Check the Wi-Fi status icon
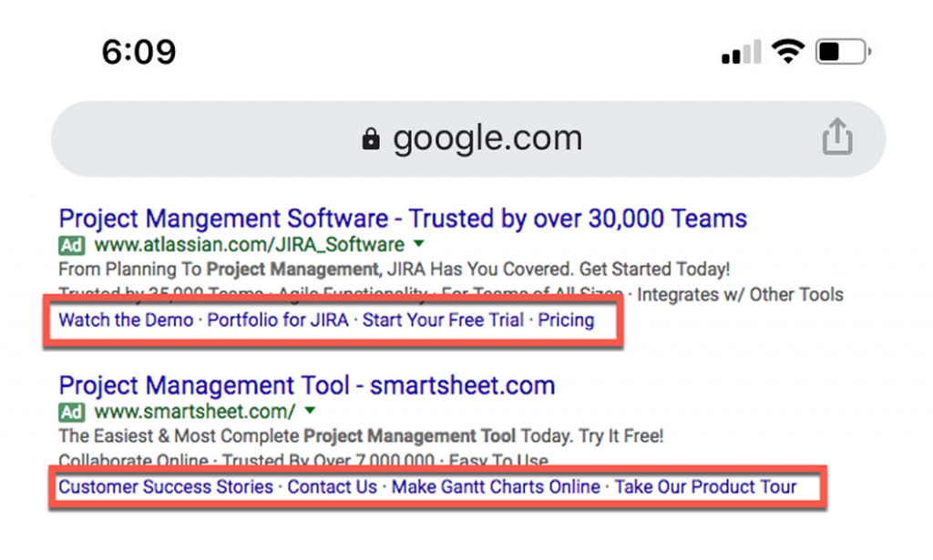 (x=788, y=51)
